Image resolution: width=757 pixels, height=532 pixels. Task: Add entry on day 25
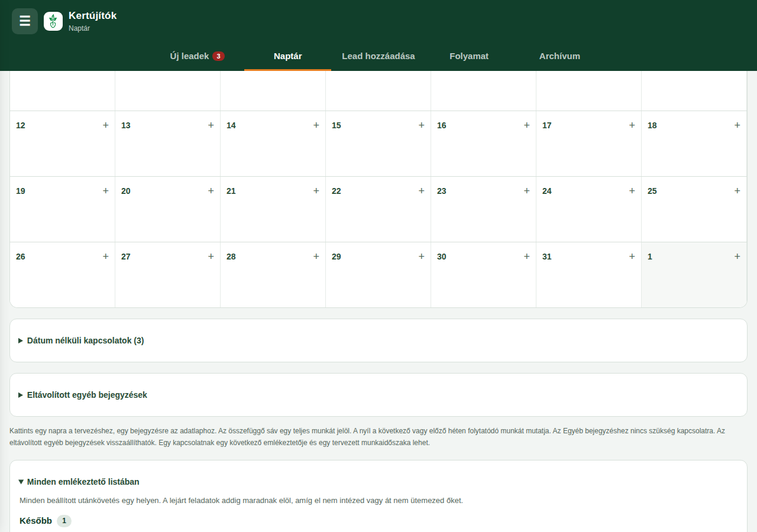737,191
